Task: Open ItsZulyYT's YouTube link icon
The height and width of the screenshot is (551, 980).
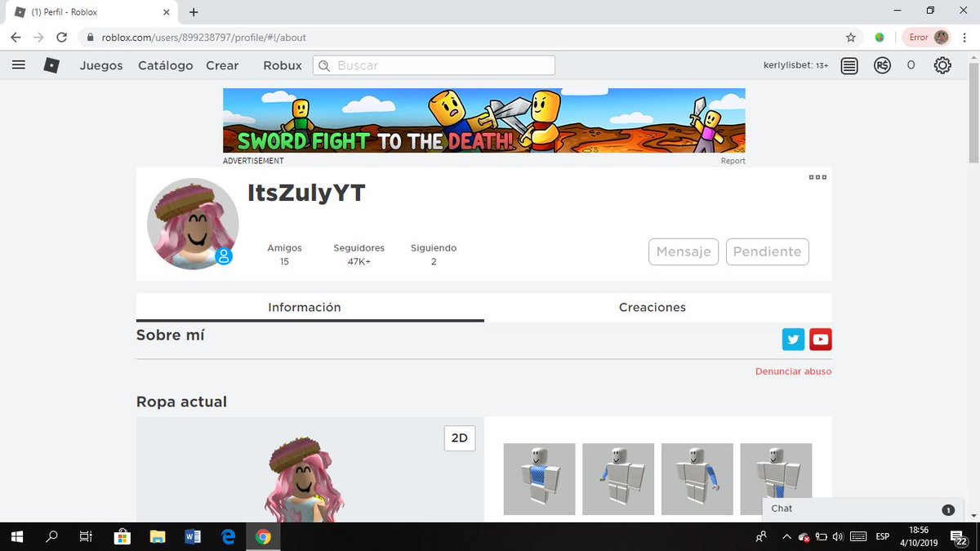Action: [x=821, y=340]
